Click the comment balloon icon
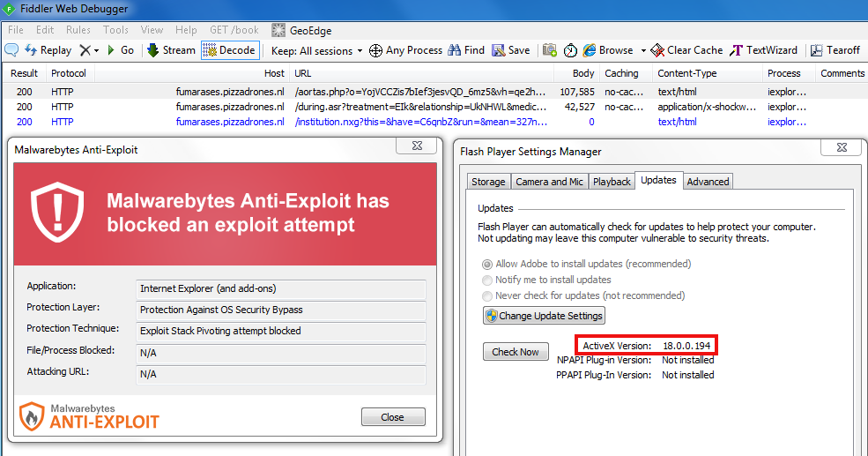The width and height of the screenshot is (868, 456). click(11, 50)
